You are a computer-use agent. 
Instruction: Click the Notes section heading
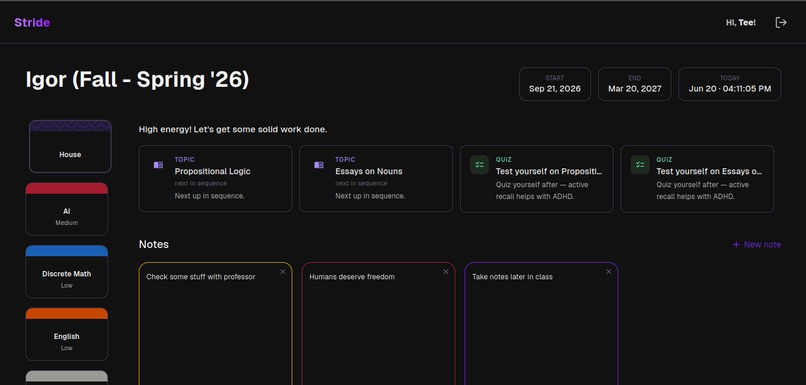pos(154,244)
